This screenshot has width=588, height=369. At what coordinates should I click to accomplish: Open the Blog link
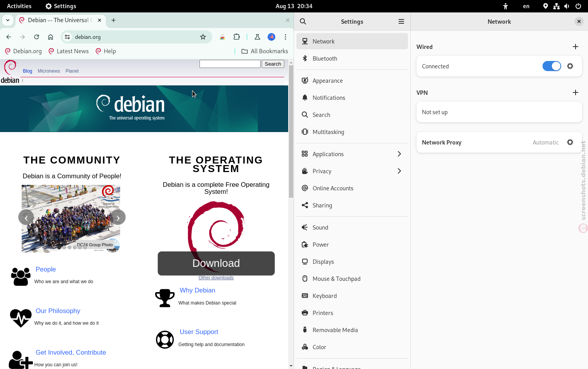pyautogui.click(x=28, y=71)
